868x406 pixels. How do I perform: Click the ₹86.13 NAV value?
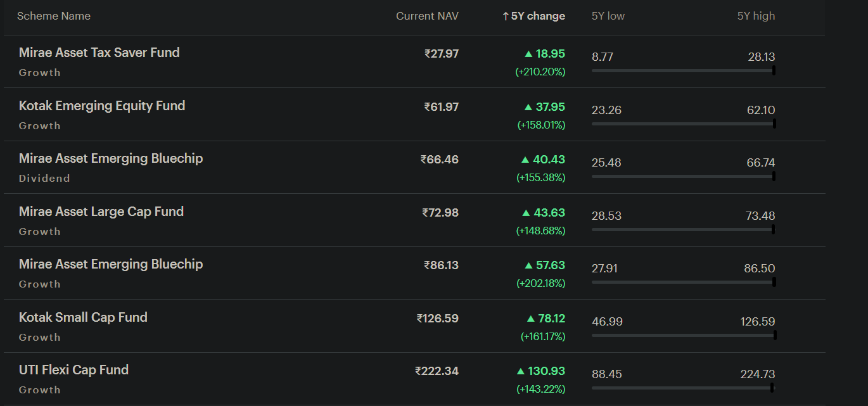coord(441,265)
